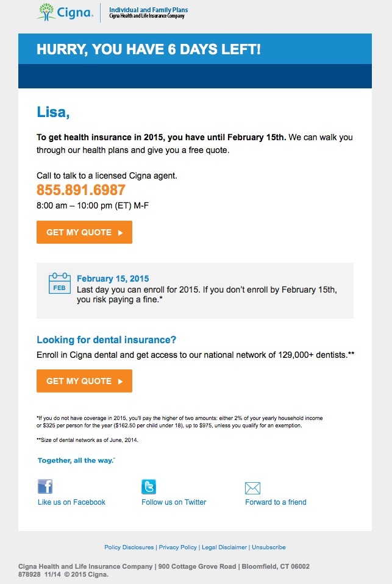
Task: Click the Unsubscribe link
Action: [x=269, y=547]
